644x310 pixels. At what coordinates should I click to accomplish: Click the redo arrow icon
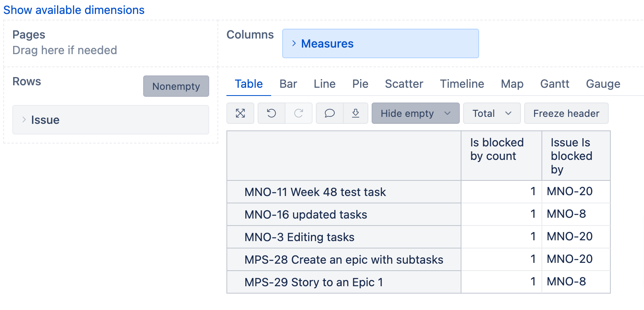pyautogui.click(x=299, y=113)
